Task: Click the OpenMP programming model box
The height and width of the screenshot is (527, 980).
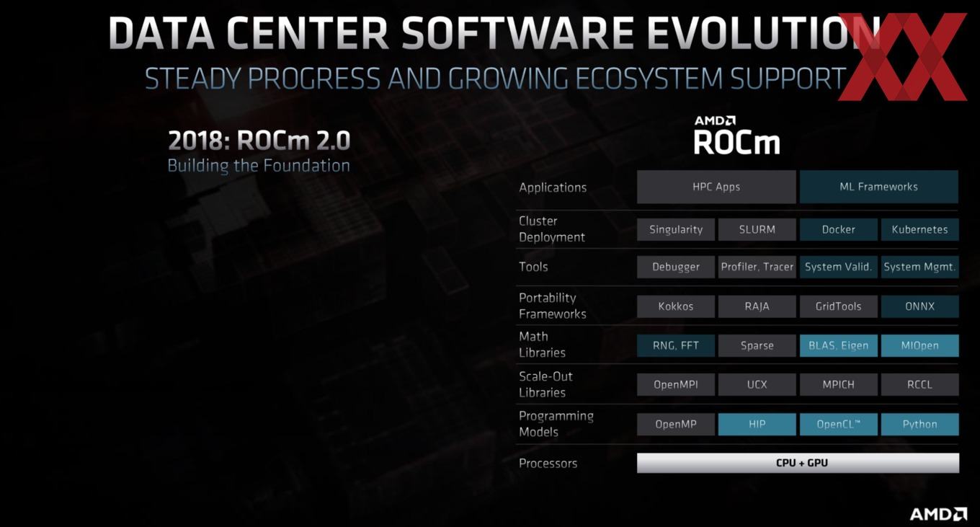Action: point(676,424)
